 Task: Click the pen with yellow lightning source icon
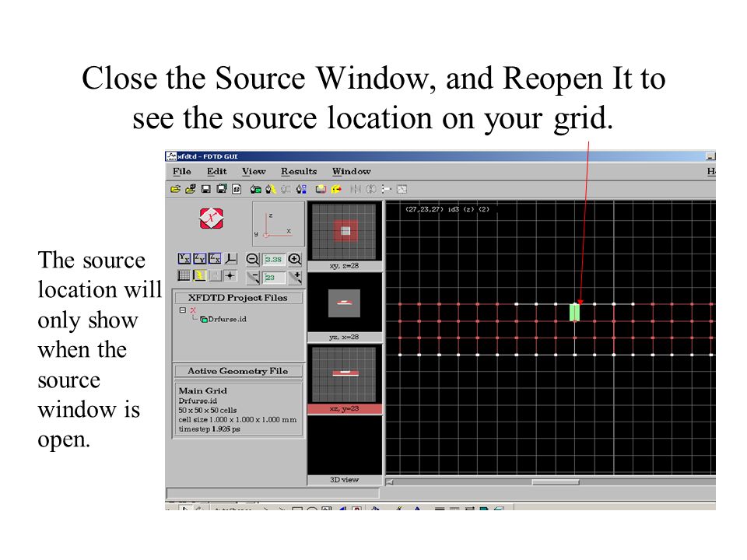pos(271,189)
